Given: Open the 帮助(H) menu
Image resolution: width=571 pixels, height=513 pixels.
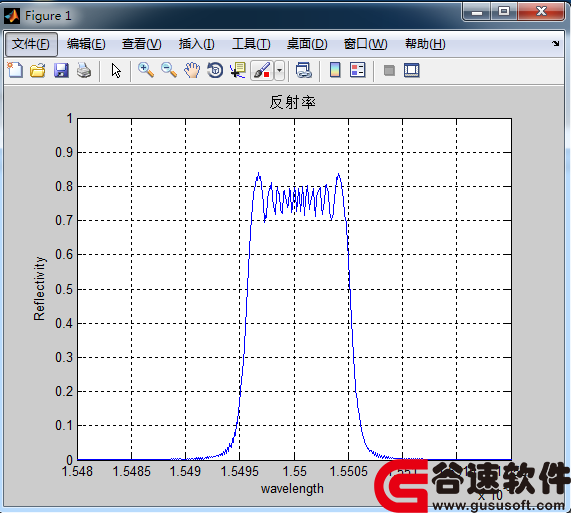Looking at the screenshot, I should click(425, 44).
